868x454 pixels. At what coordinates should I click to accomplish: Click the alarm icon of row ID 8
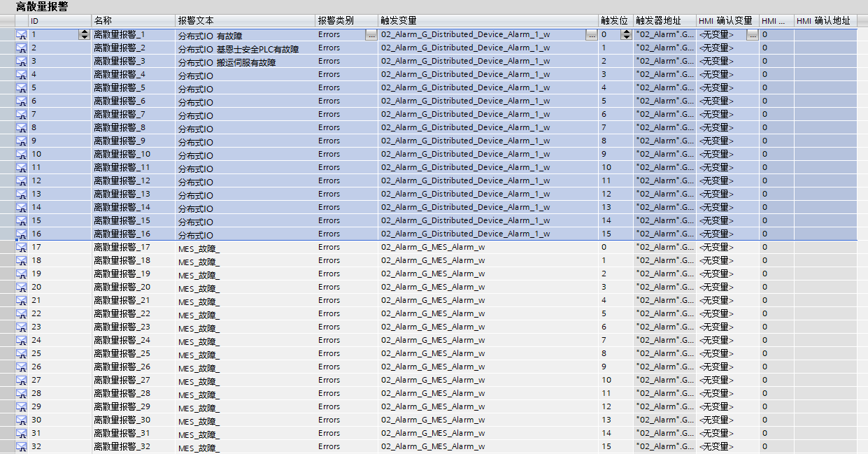21,127
